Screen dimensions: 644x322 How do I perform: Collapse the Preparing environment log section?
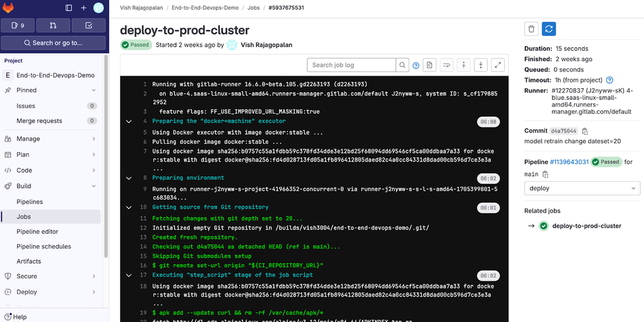pyautogui.click(x=129, y=178)
